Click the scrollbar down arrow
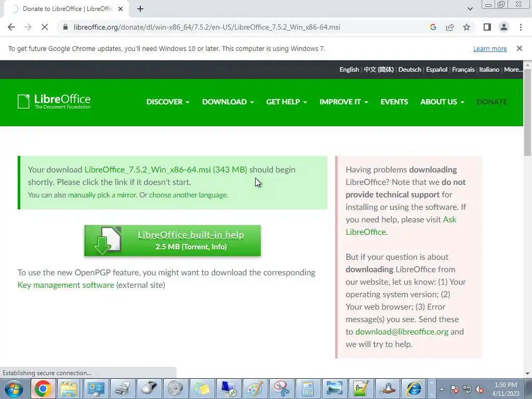This screenshot has width=532, height=399. click(528, 374)
